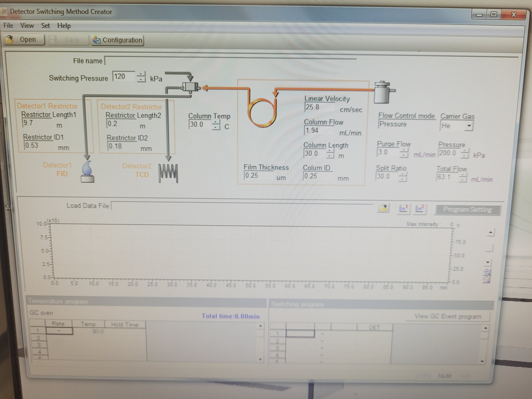Click the chromatogram 1 display icon

403,208
